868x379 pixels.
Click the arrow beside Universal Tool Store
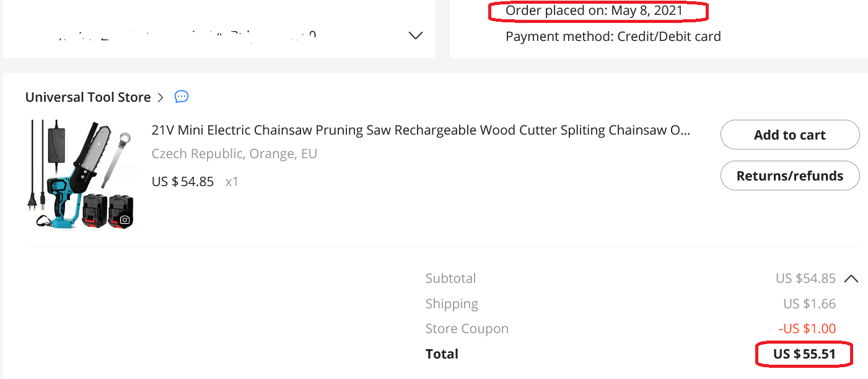[160, 97]
